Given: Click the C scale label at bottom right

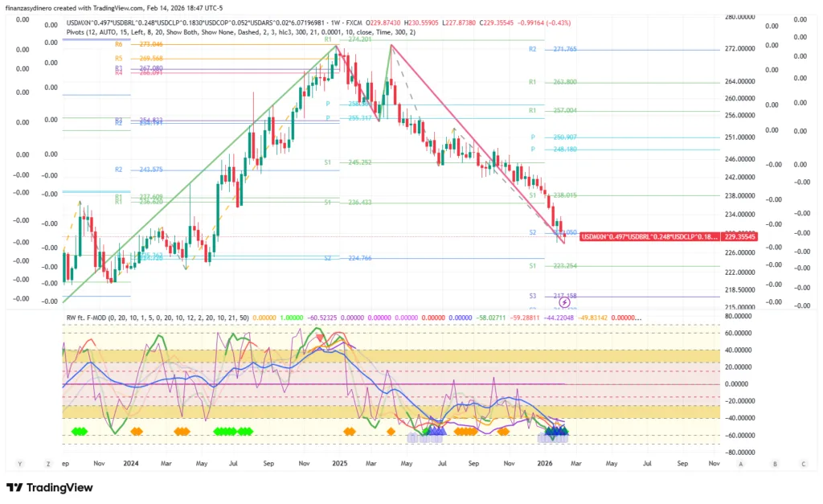Looking at the screenshot, I should 803,464.
